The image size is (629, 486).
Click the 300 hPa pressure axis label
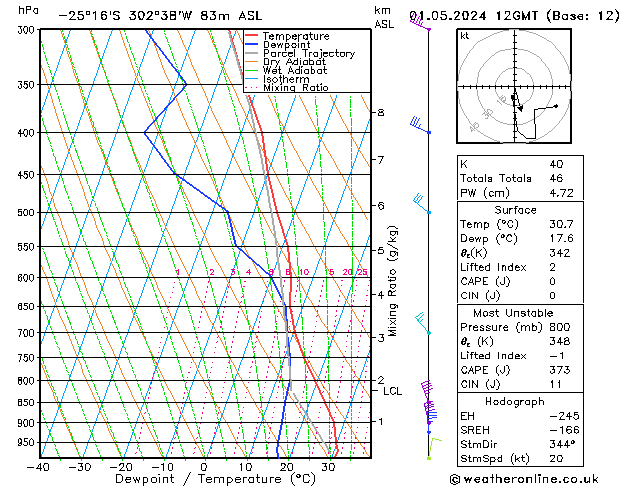coord(26,30)
